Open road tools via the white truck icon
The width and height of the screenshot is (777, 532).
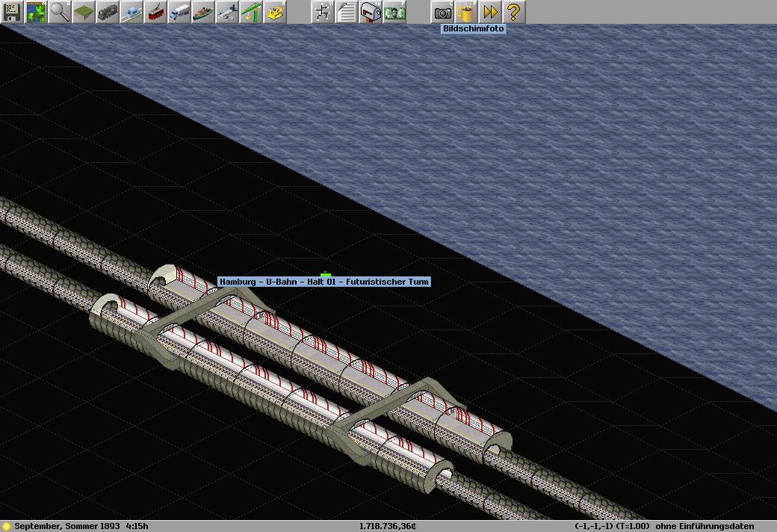pyautogui.click(x=179, y=12)
